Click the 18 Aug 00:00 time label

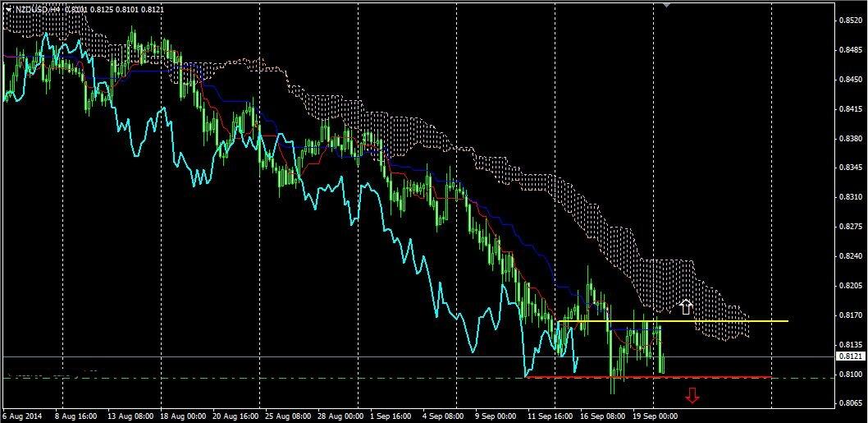pos(182,416)
